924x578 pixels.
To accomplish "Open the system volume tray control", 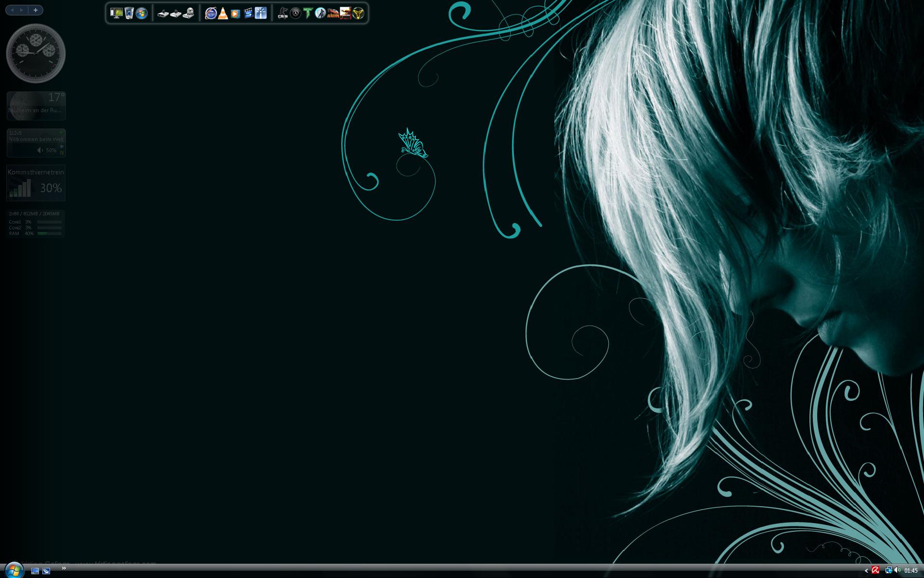I will 897,570.
